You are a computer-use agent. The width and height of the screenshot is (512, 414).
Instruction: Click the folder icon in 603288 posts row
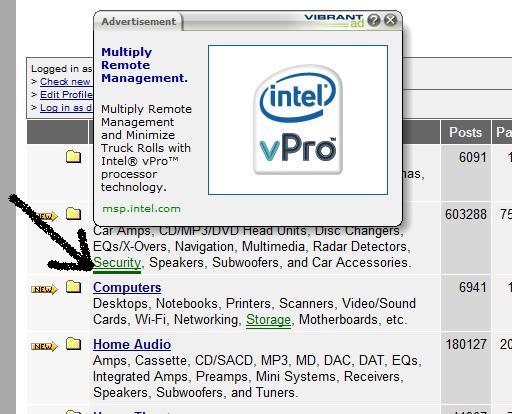click(x=73, y=214)
